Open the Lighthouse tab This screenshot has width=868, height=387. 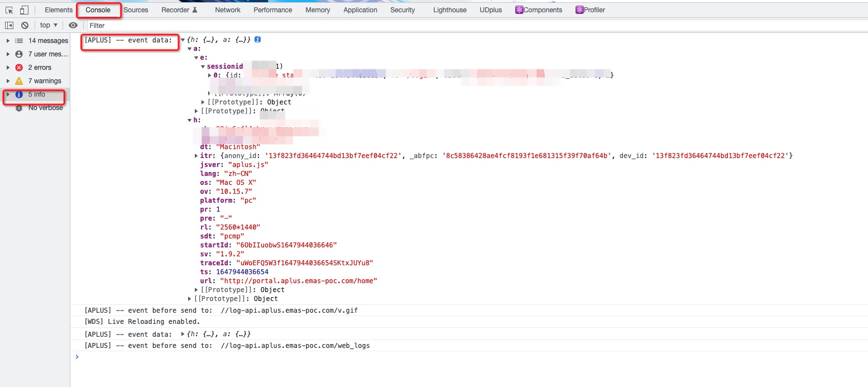point(449,10)
